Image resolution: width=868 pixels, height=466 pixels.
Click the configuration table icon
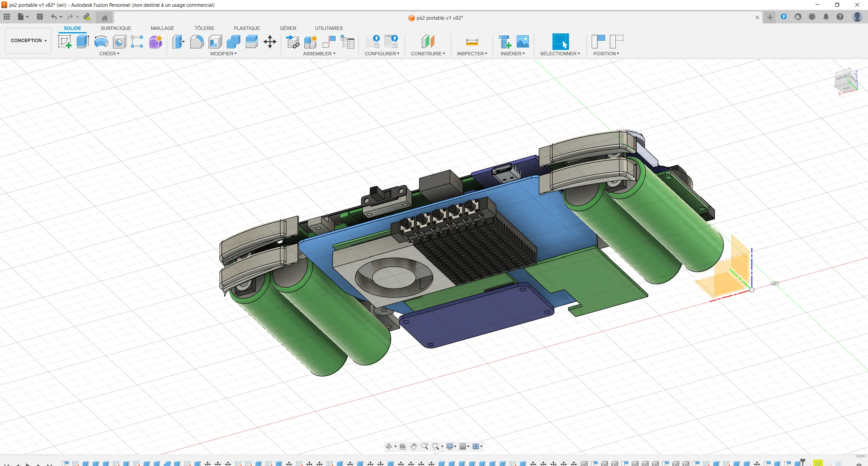[391, 42]
